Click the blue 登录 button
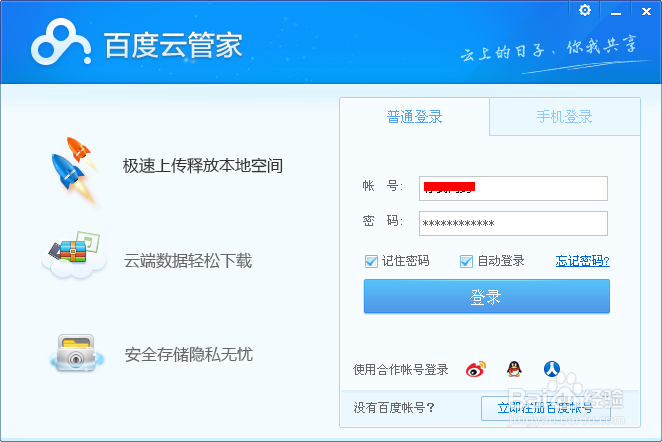Image resolution: width=662 pixels, height=442 pixels. (487, 296)
